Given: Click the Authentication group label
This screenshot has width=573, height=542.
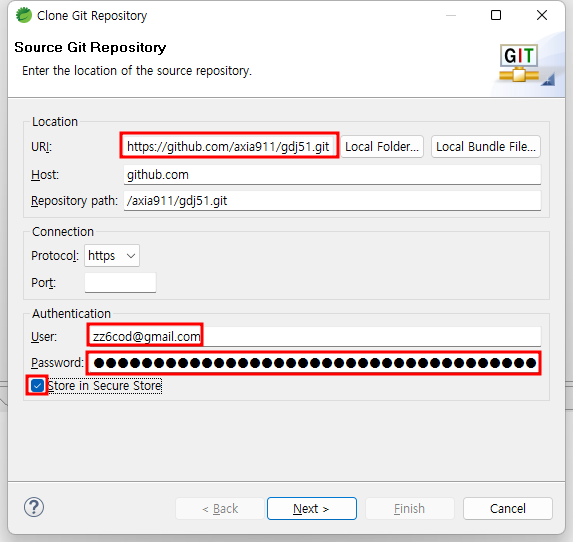Looking at the screenshot, I should pyautogui.click(x=71, y=314).
